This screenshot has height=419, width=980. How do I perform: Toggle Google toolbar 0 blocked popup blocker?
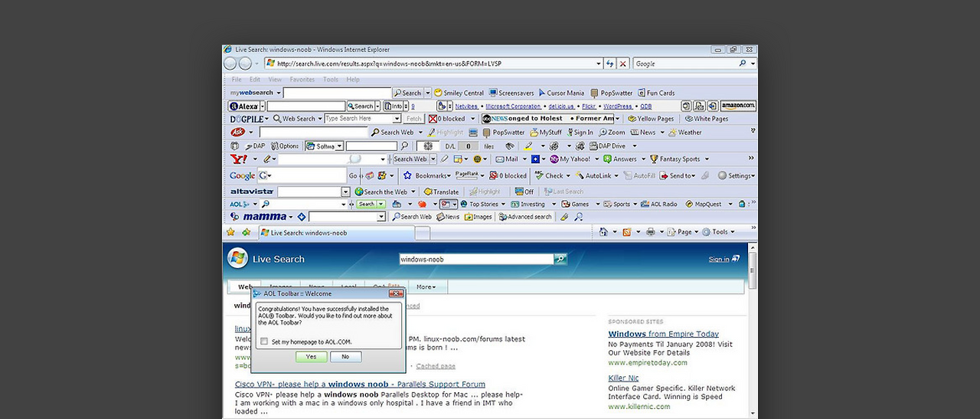click(508, 175)
